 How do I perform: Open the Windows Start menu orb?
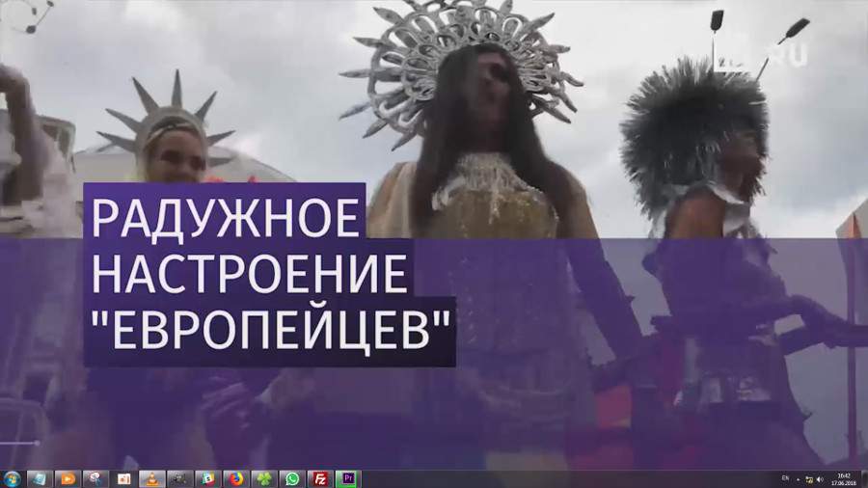pyautogui.click(x=13, y=478)
